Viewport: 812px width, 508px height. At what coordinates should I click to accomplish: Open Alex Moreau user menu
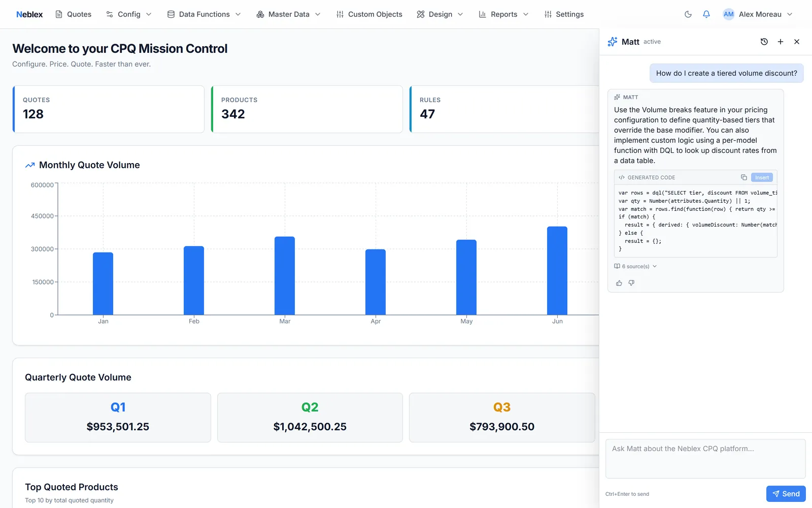point(758,14)
